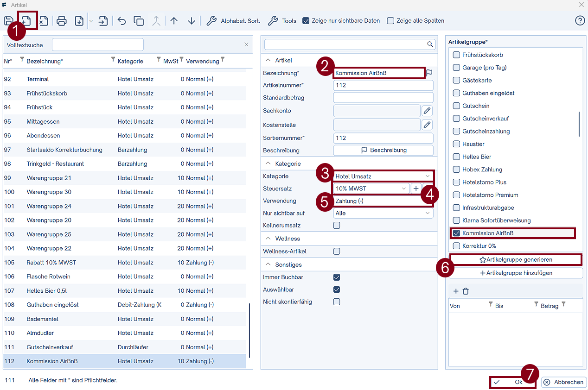Screen dimensions: 588x390
Task: Enable 'Zeige alle Spalten' checkbox
Action: pyautogui.click(x=390, y=21)
